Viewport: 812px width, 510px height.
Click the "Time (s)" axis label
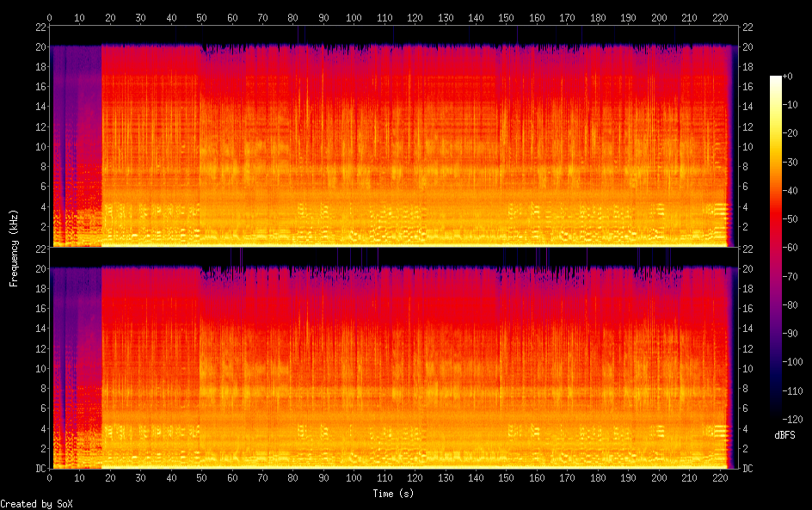tap(394, 494)
